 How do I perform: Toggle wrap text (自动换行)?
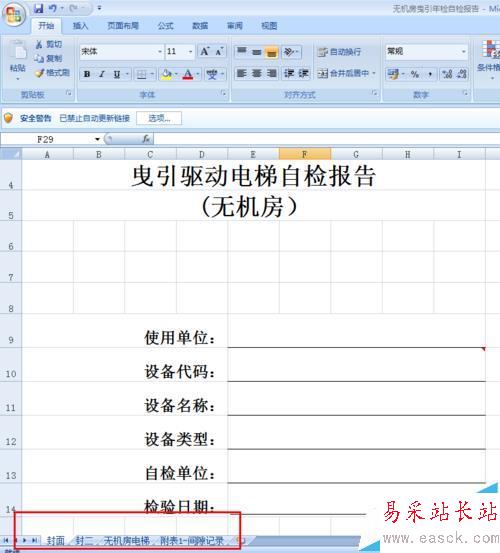click(339, 52)
